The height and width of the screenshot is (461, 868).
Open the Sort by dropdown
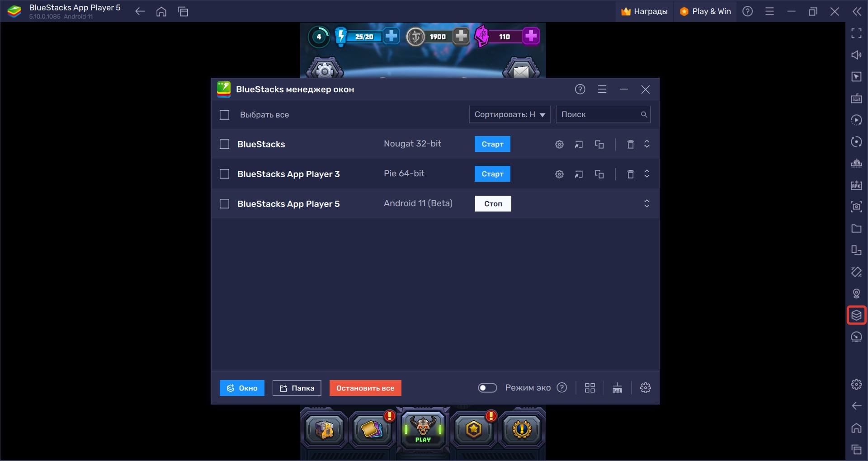509,115
